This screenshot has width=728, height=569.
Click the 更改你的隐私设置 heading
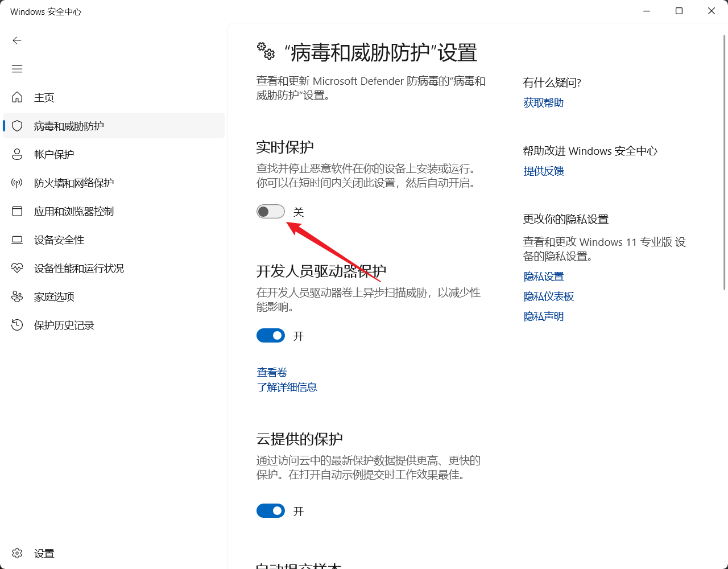click(566, 220)
